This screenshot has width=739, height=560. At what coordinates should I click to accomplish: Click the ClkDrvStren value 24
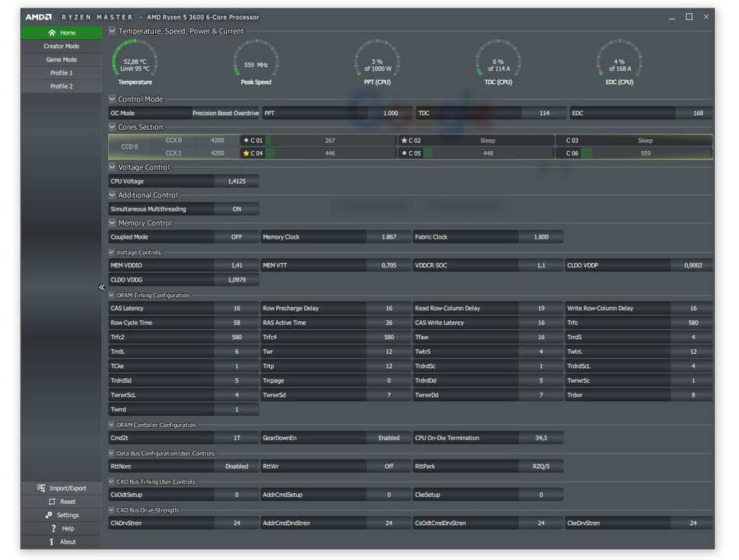(x=236, y=523)
